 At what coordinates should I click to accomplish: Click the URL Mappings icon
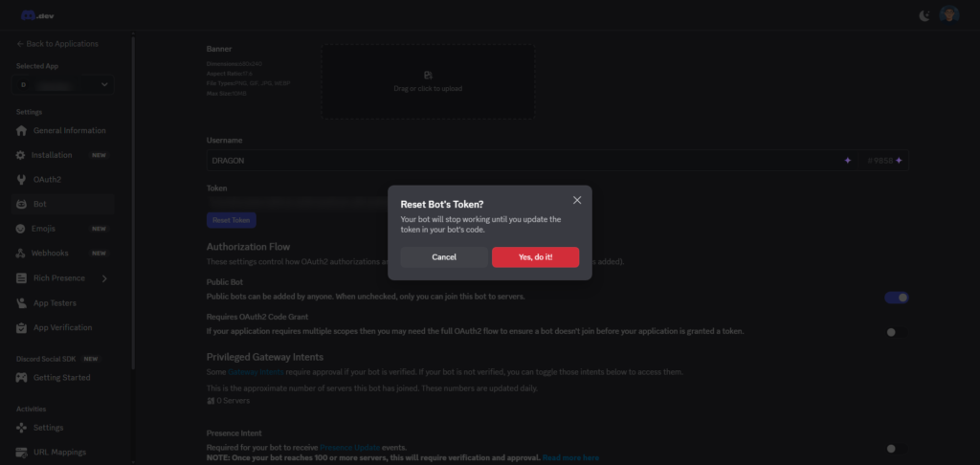(21, 452)
